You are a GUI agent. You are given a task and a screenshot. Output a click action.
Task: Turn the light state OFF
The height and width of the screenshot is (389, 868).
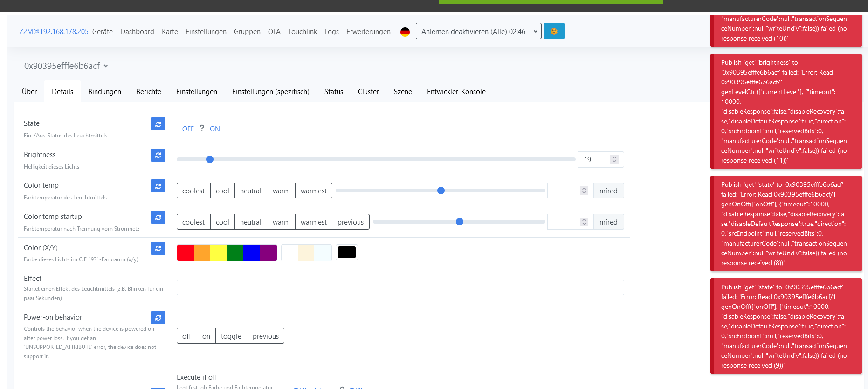[188, 129]
